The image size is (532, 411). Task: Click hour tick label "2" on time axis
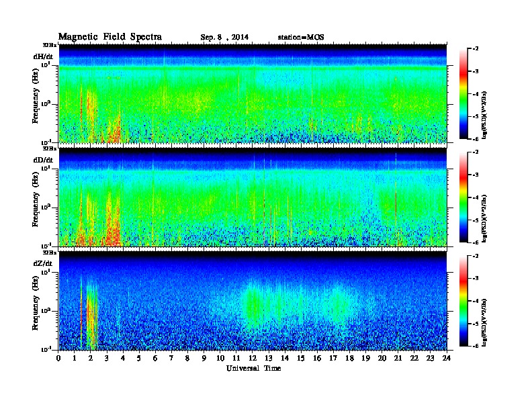pos(90,358)
